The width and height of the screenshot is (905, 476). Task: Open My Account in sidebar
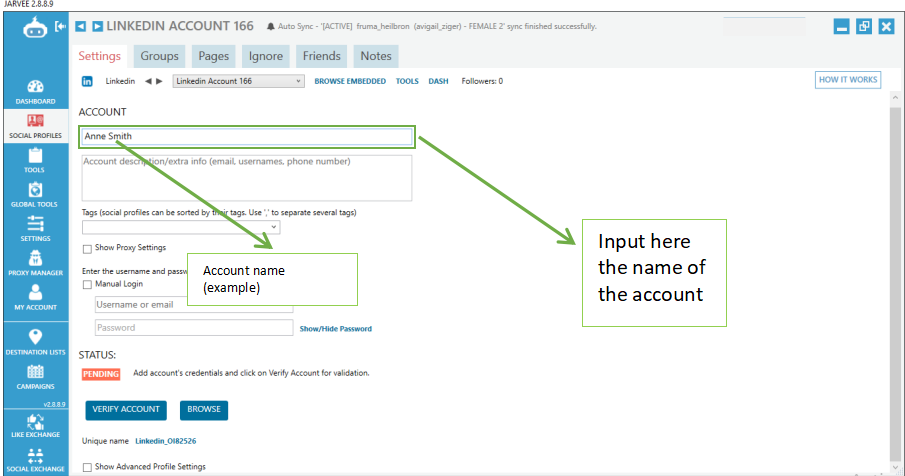[35, 298]
